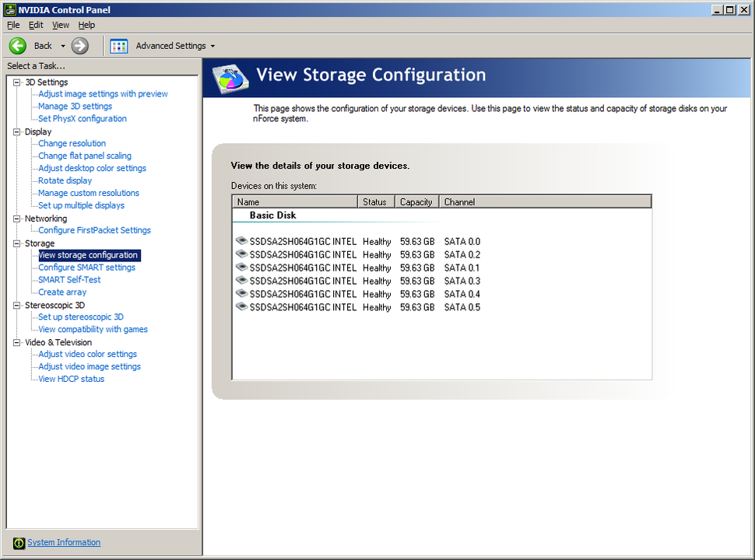Viewport: 755px width, 560px height.
Task: Open Adjust desktop color settings
Action: click(92, 168)
